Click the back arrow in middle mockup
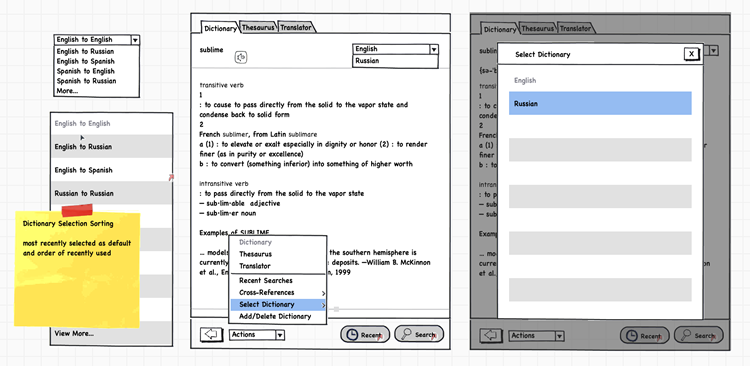The height and width of the screenshot is (366, 750). coord(211,334)
